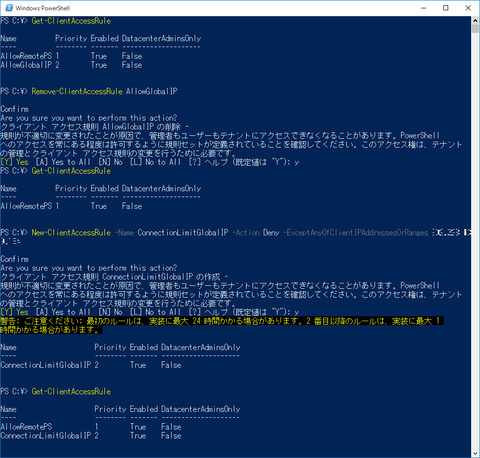Viewport: 480px width, 458px height.
Task: Click the yellow '警告: ご注意ください' warning message
Action: (x=222, y=325)
